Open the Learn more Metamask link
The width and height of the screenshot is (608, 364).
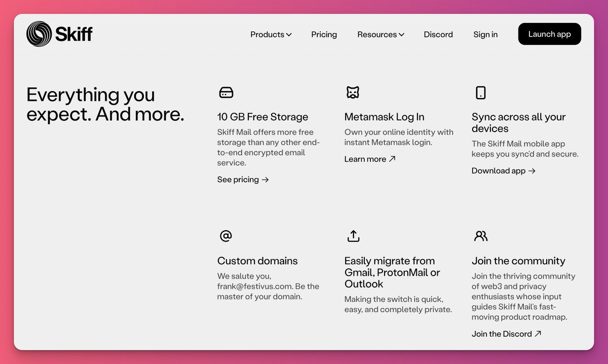[x=370, y=159]
